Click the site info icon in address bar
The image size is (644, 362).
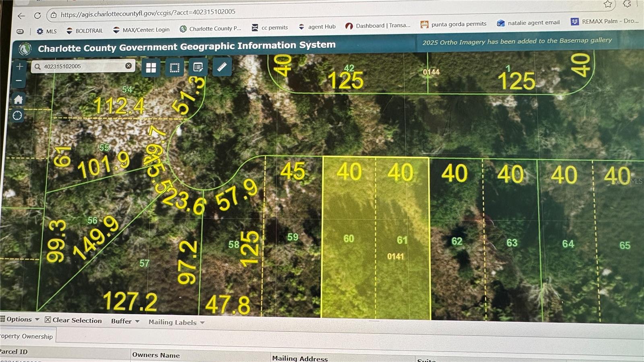click(54, 15)
